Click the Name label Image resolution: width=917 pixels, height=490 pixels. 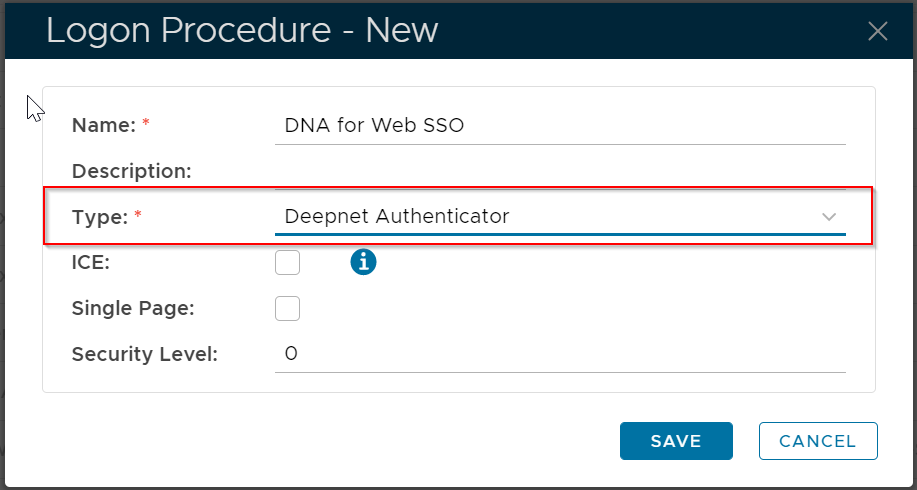coord(103,126)
